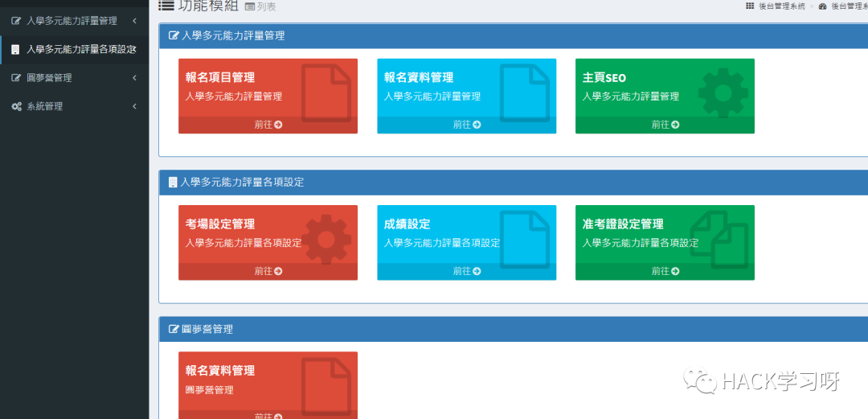
Task: Open 准考證設定管理 green card title
Action: 623,224
